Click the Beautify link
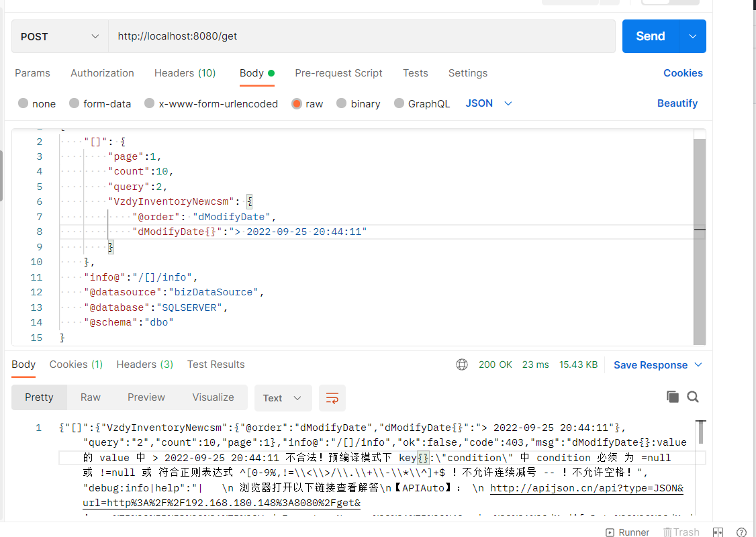 tap(677, 103)
